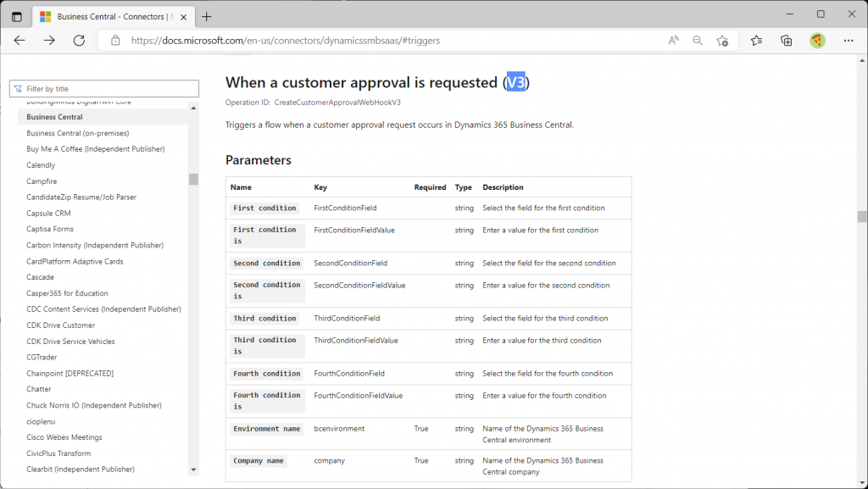Open the Favorites list icon
Image resolution: width=868 pixels, height=489 pixels.
(x=756, y=41)
